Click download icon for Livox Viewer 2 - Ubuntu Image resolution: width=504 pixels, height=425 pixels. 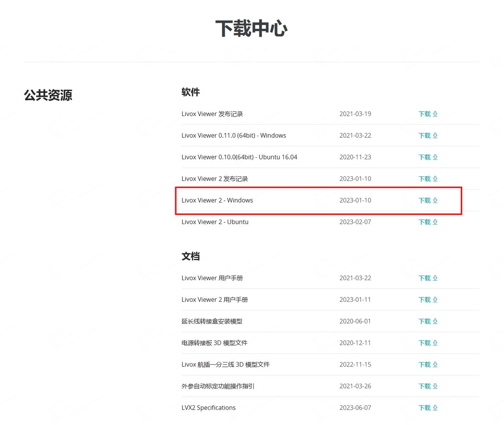click(x=435, y=222)
